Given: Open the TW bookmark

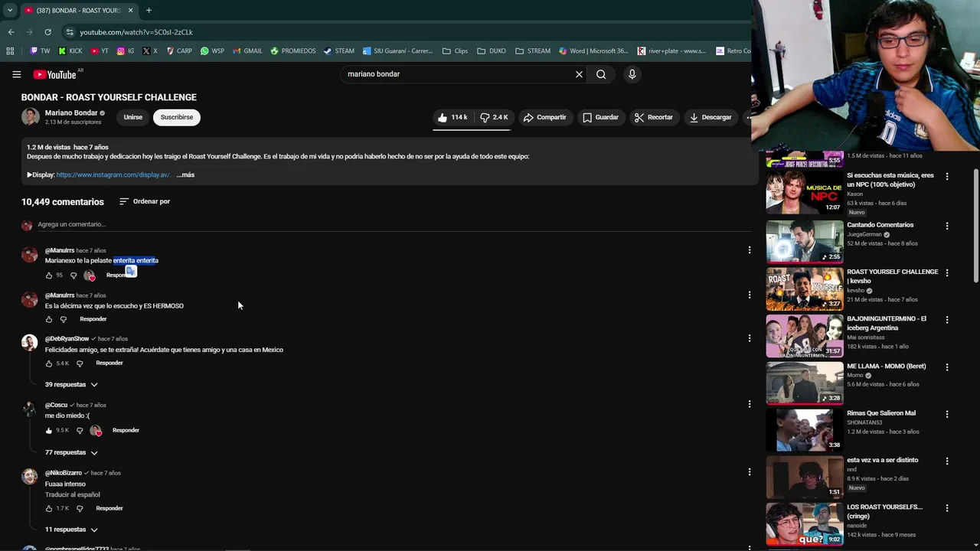Looking at the screenshot, I should click(x=40, y=51).
